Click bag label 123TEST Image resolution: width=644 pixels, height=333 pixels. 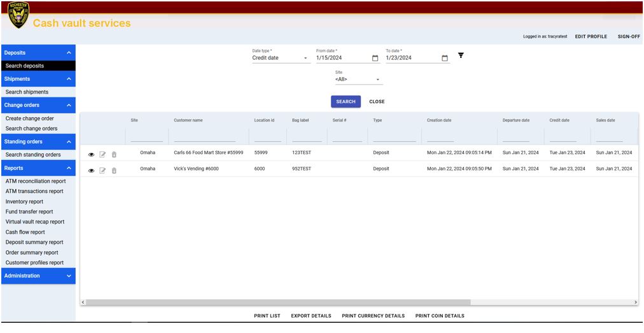coord(302,153)
